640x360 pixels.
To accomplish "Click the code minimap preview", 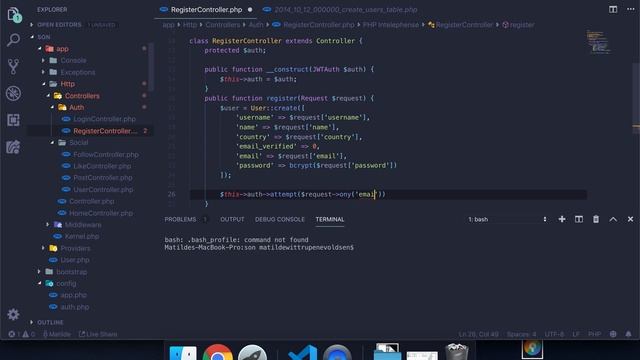I will click(598, 42).
